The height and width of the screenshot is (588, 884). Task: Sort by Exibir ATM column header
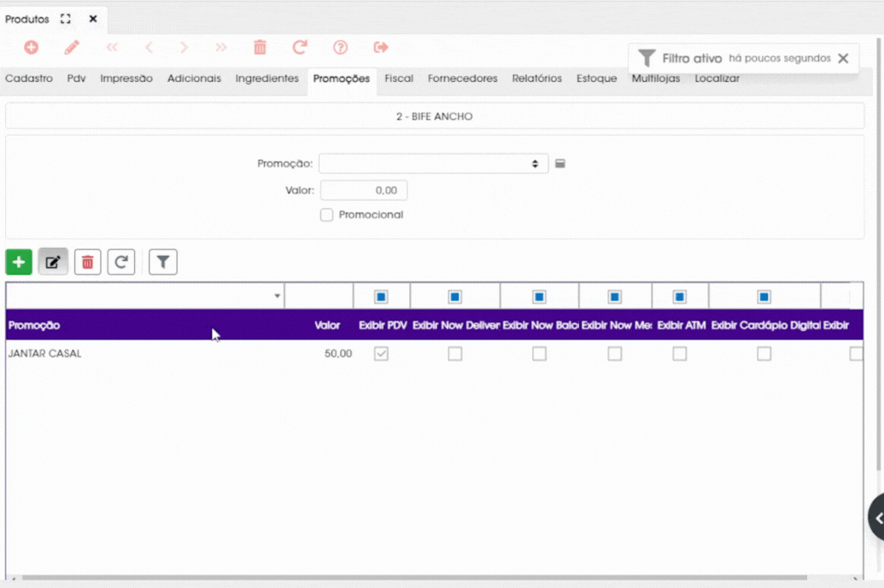tap(681, 325)
